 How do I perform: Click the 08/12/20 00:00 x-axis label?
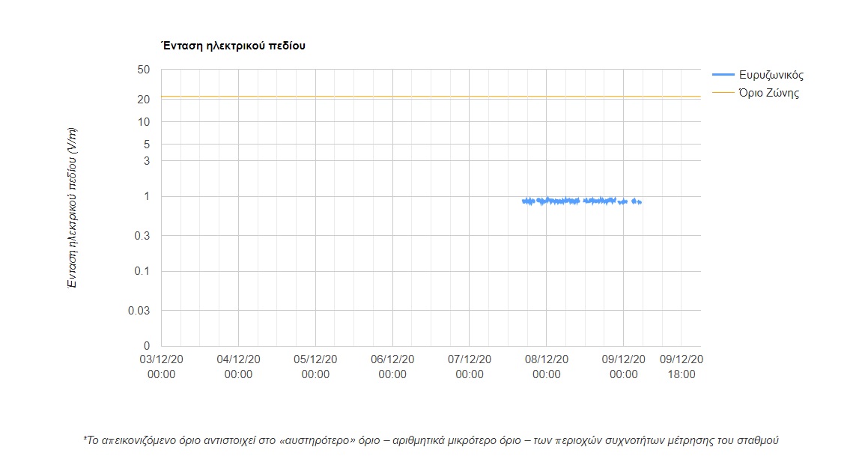click(x=547, y=366)
